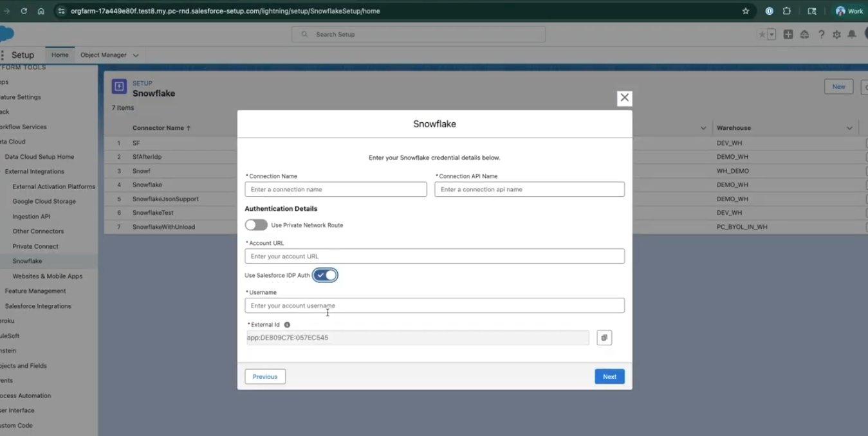The height and width of the screenshot is (436, 868).
Task: Open the App Launcher dots
Action: coord(3,55)
